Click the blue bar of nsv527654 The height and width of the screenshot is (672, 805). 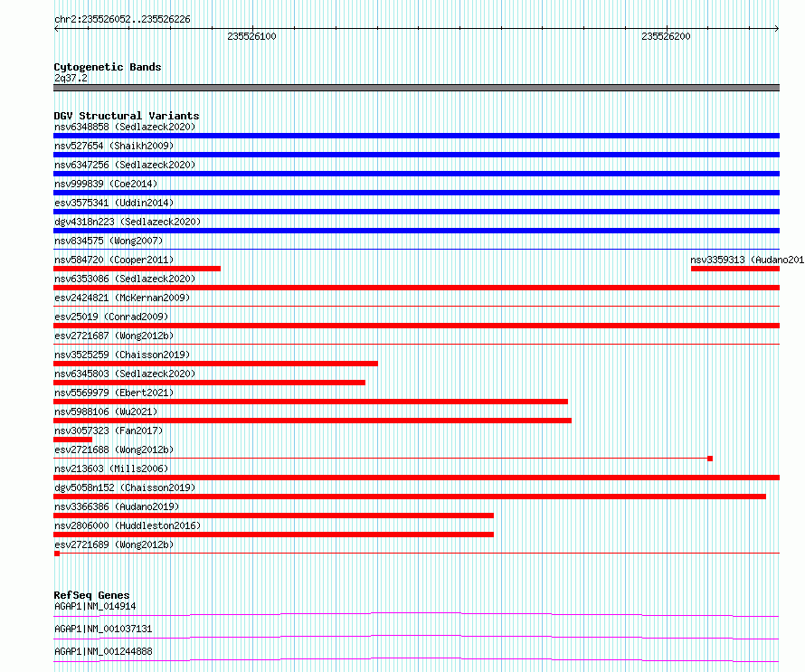point(416,155)
